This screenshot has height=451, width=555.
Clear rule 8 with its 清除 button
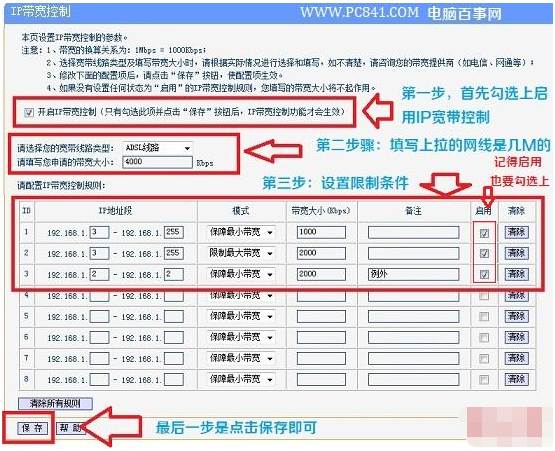(516, 379)
